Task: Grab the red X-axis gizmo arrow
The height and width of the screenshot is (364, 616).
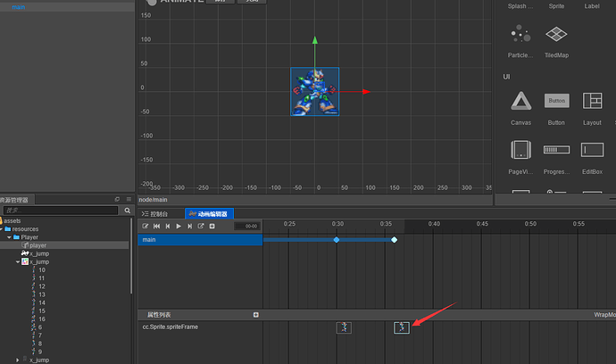Action: pyautogui.click(x=366, y=92)
